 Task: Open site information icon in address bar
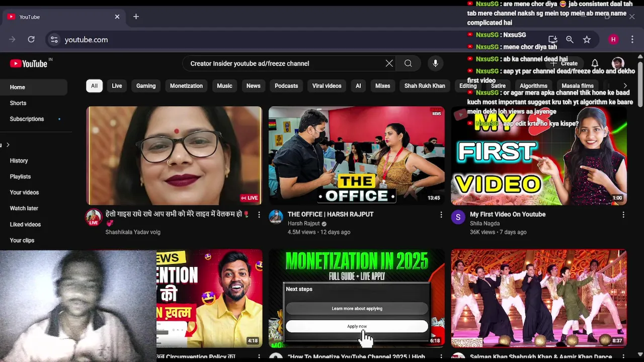point(54,39)
